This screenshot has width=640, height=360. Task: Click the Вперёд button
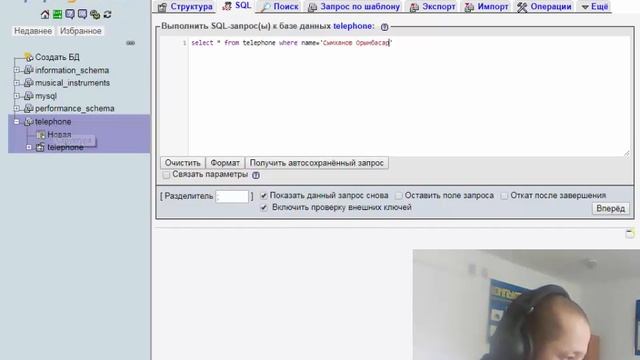[611, 209]
